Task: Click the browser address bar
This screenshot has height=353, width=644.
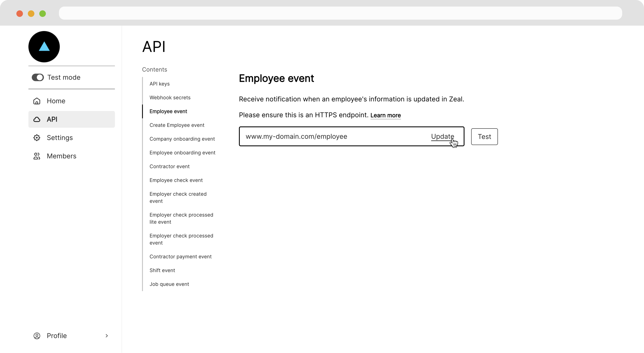Action: tap(340, 13)
